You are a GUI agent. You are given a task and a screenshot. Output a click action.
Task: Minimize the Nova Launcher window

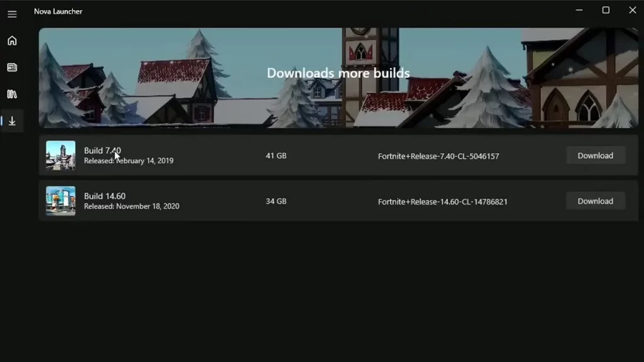(579, 10)
